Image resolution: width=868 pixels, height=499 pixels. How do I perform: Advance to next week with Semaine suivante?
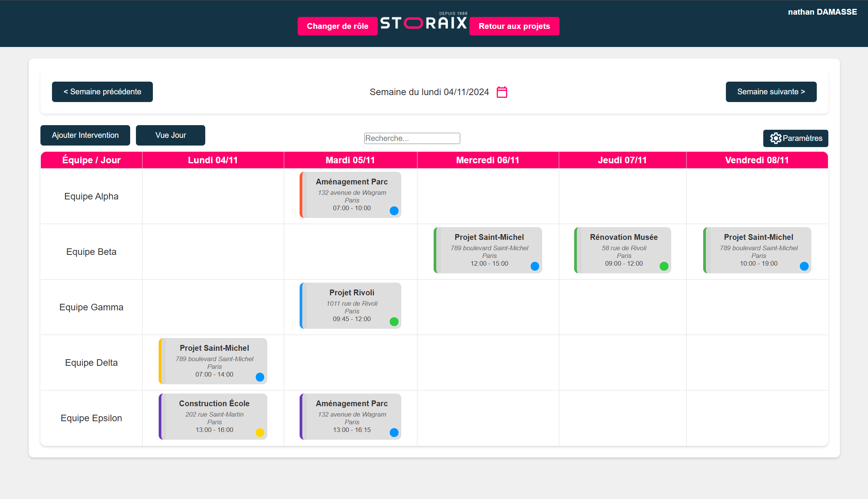click(771, 92)
